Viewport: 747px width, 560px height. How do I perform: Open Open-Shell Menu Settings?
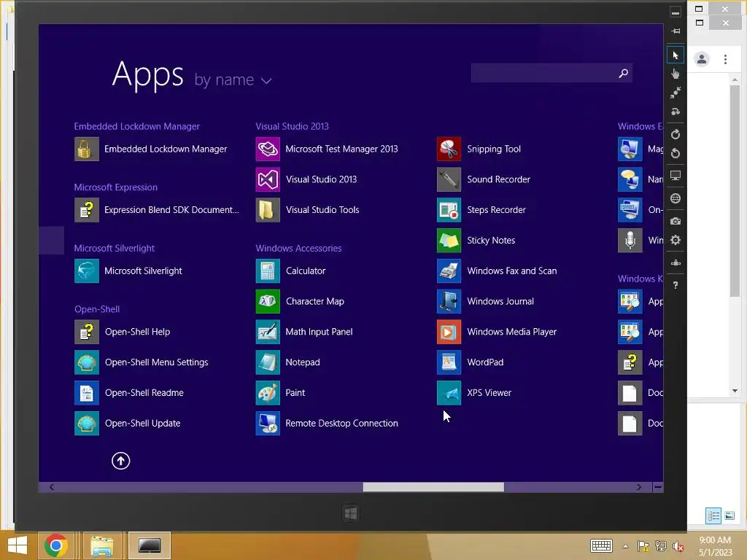tap(142, 362)
